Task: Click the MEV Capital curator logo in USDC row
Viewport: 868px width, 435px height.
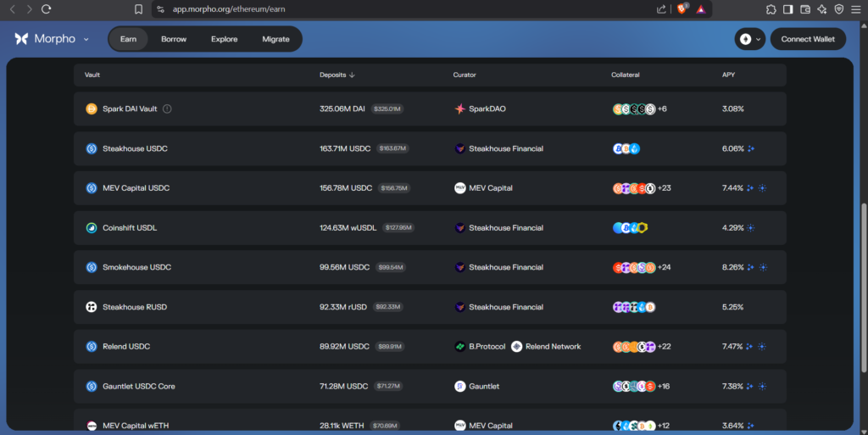Action: [x=460, y=188]
